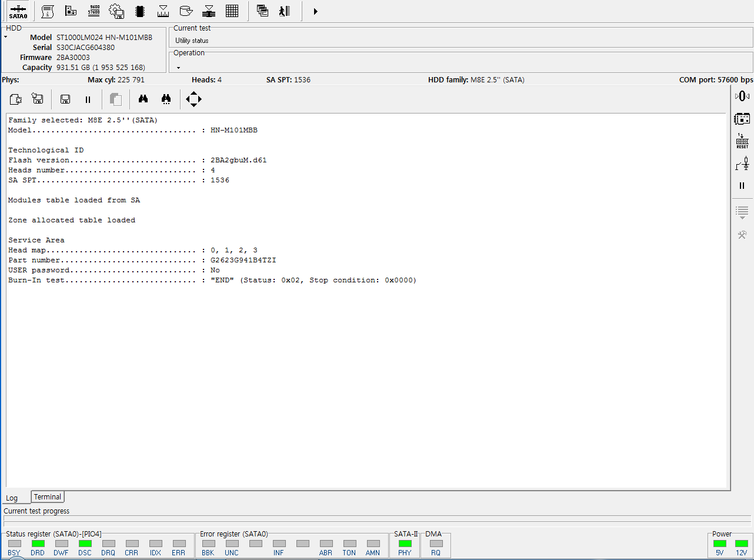
Task: Click the controller board icon in top toolbar
Action: pyautogui.click(x=71, y=11)
